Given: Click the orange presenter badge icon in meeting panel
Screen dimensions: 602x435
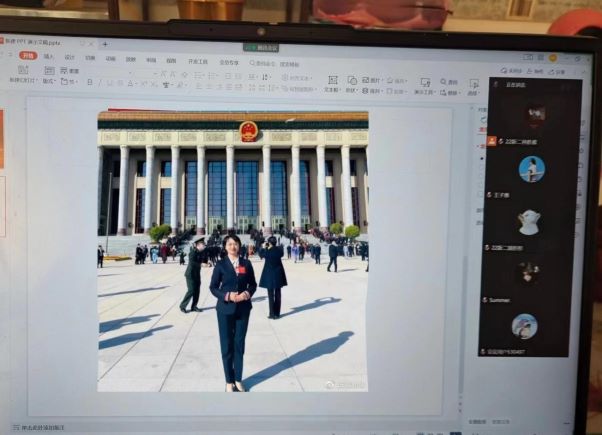Looking at the screenshot, I should point(491,141).
